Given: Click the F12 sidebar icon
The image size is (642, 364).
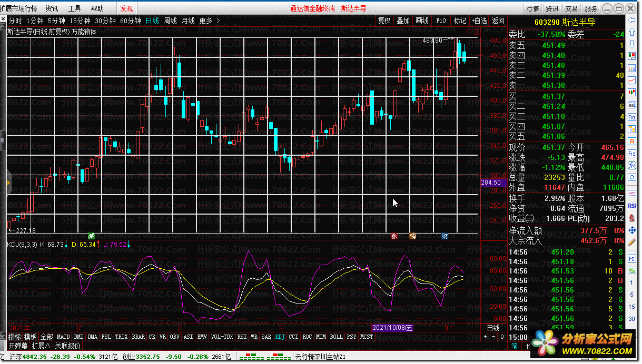Looking at the screenshot, I should (631, 153).
